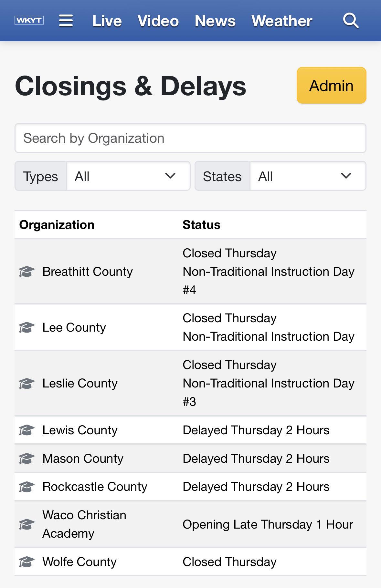Select the Rockcastle County row
Screen dimensions: 381x588
pyautogui.click(x=190, y=487)
